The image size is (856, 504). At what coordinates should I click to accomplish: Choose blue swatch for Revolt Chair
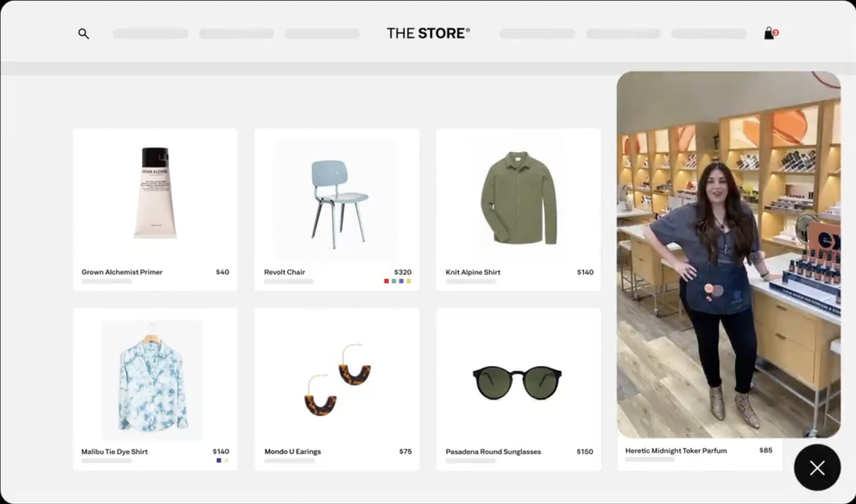pos(402,281)
